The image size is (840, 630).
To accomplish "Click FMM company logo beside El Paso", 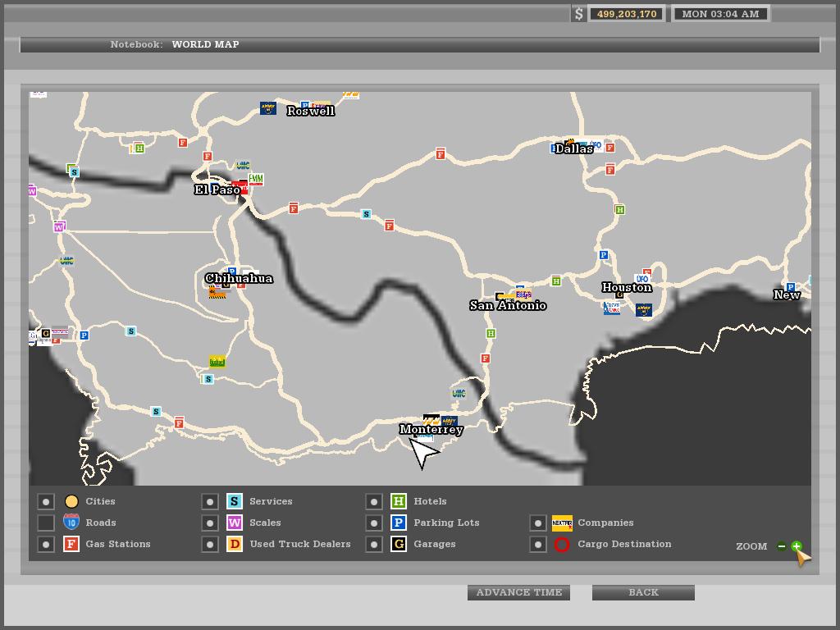I will (x=256, y=179).
